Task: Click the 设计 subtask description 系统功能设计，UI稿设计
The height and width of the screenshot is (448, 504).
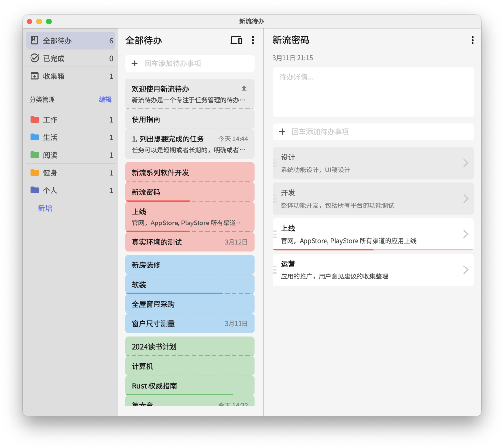Action: pos(315,170)
